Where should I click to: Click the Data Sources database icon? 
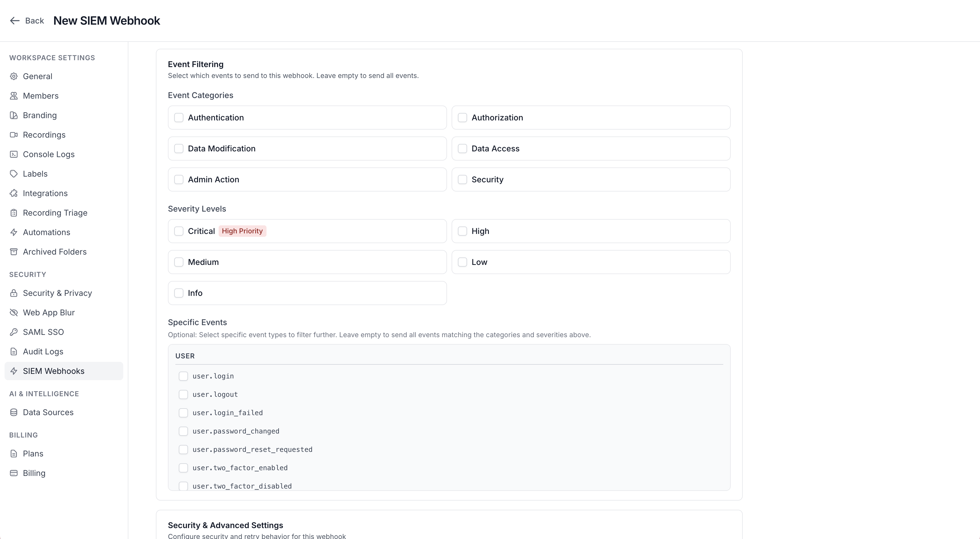point(14,412)
